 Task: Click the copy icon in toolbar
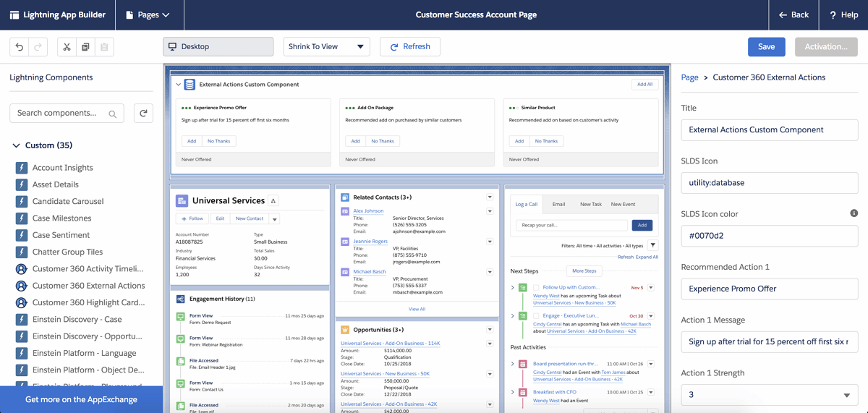pos(85,47)
